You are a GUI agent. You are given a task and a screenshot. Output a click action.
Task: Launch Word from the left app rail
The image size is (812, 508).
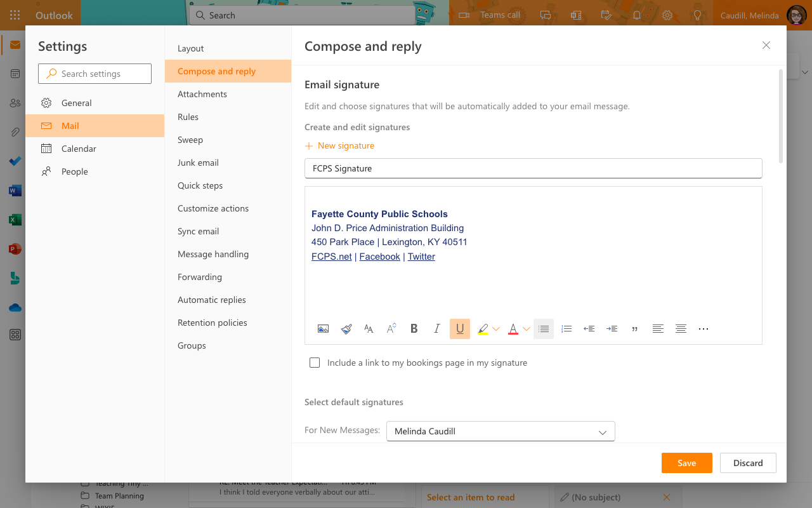tap(15, 190)
